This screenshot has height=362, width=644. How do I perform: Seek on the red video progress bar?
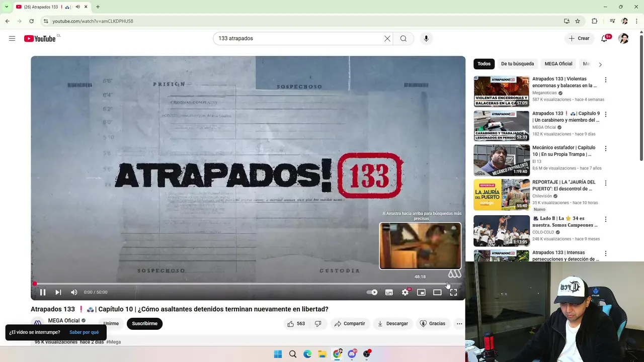click(248, 284)
